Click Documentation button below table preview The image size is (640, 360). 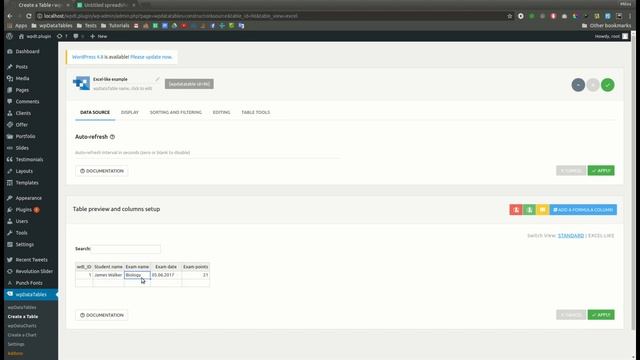pos(102,315)
